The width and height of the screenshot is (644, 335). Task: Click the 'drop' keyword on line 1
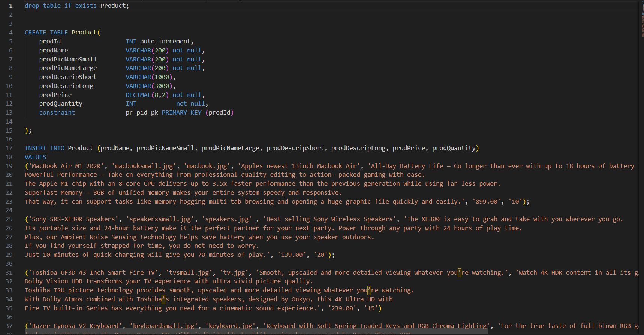point(32,6)
